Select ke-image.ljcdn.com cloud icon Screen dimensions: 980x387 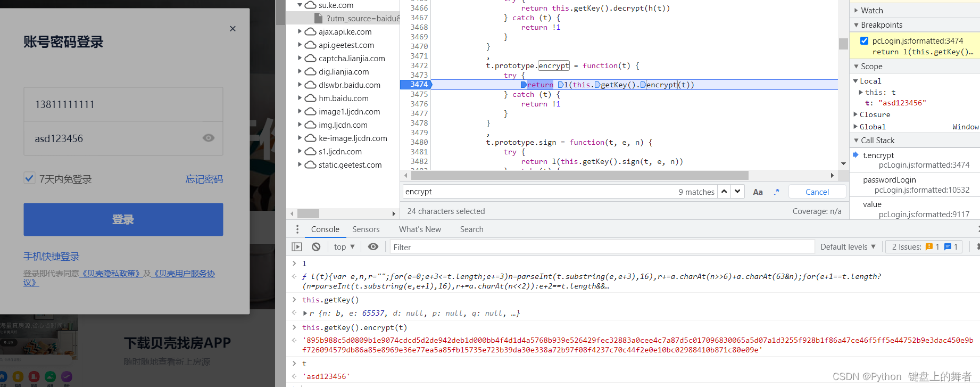click(311, 138)
